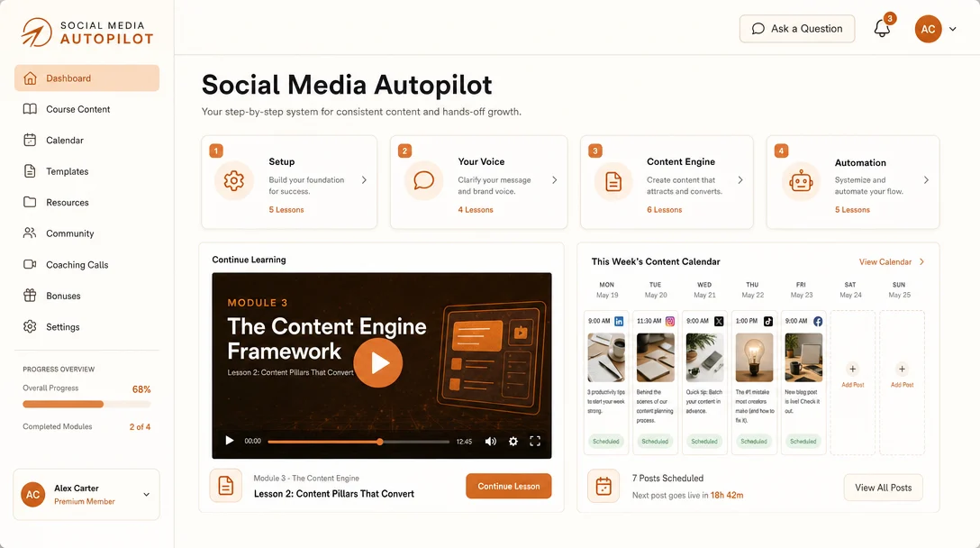This screenshot has width=980, height=548.
Task: Open Bonuses in the sidebar
Action: [86, 296]
